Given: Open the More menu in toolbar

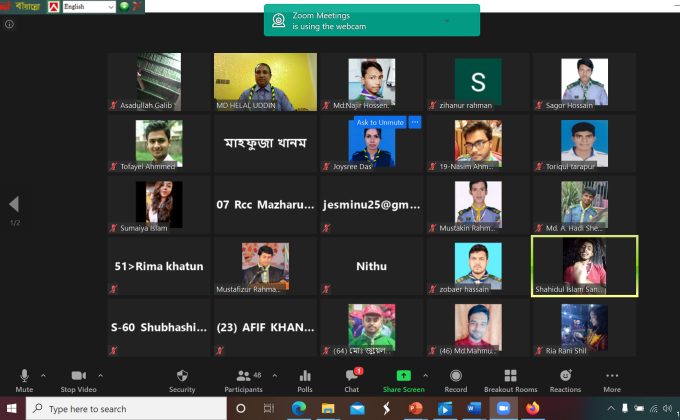Looking at the screenshot, I should [x=612, y=381].
